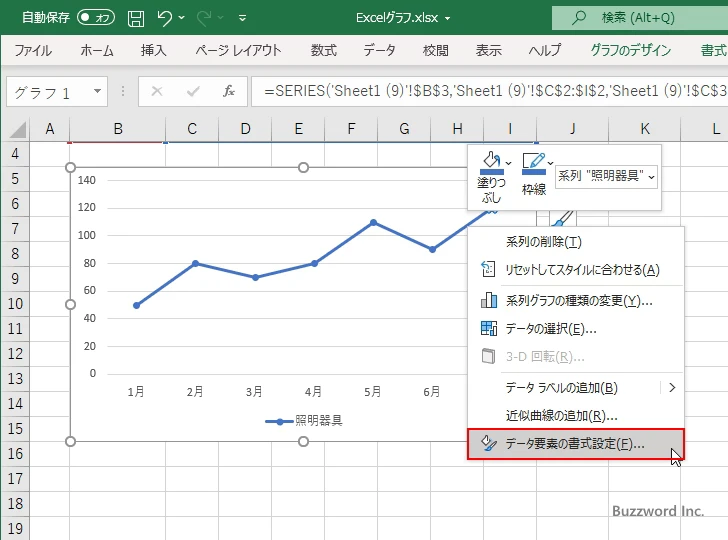This screenshot has height=540, width=728.
Task: Click the formula bar enter checkmark icon
Action: coord(192,91)
